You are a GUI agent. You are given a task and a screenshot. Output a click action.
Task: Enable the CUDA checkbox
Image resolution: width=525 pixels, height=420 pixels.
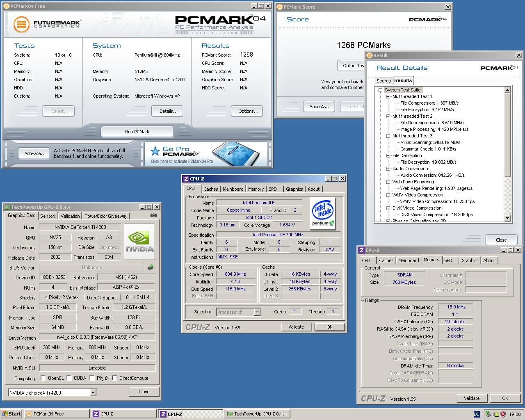(69, 378)
